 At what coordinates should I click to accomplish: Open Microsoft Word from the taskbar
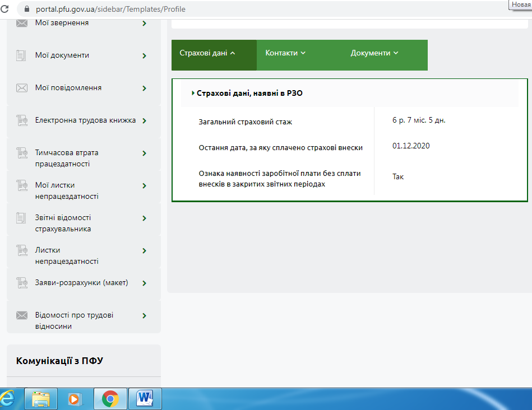tap(145, 399)
